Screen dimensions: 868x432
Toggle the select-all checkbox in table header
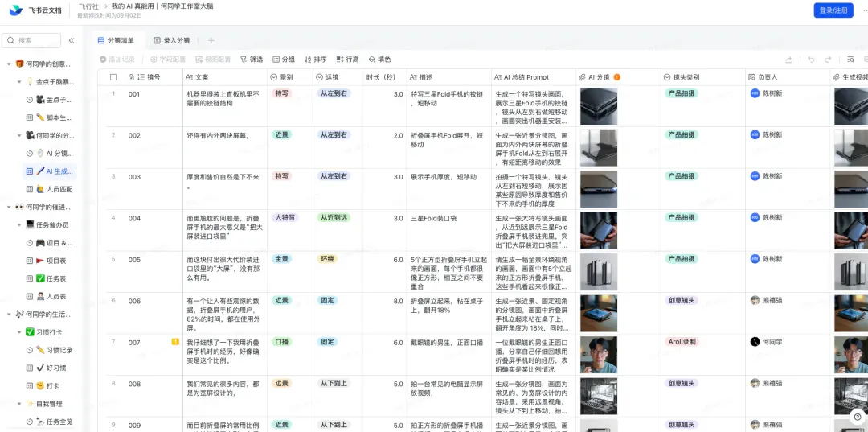pyautogui.click(x=113, y=77)
